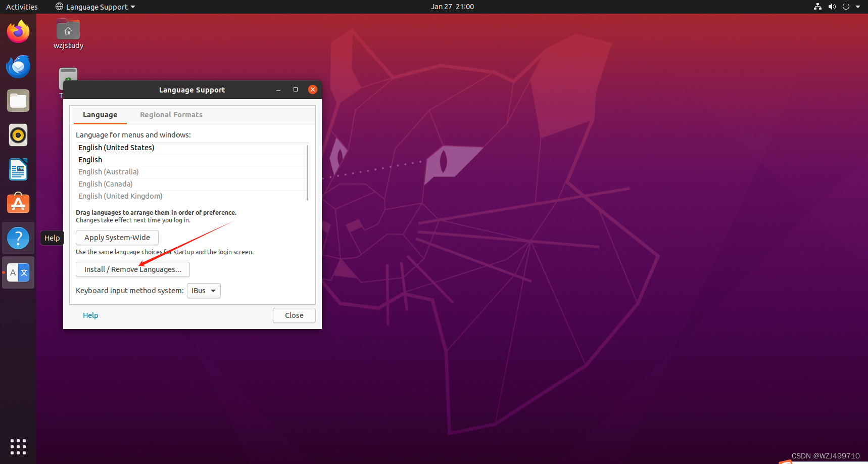Expand the system menu arrow in top bar
This screenshot has width=868, height=464.
(x=858, y=7)
